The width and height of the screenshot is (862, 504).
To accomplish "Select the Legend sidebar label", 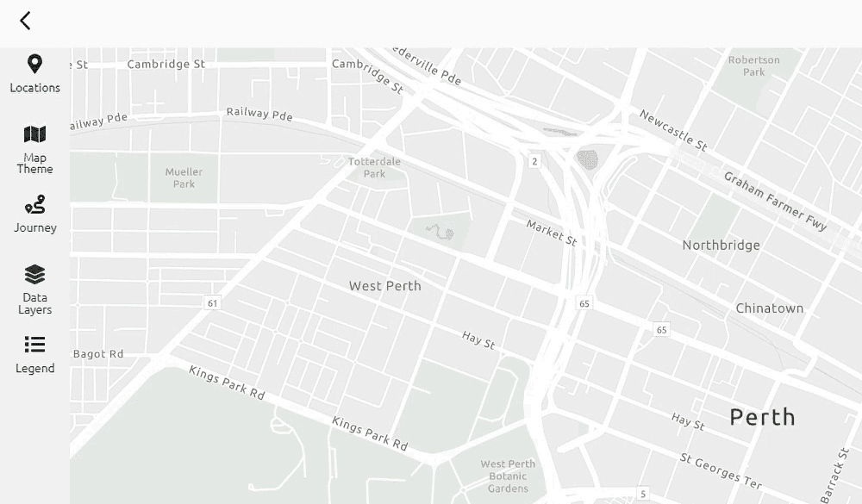I will click(35, 368).
